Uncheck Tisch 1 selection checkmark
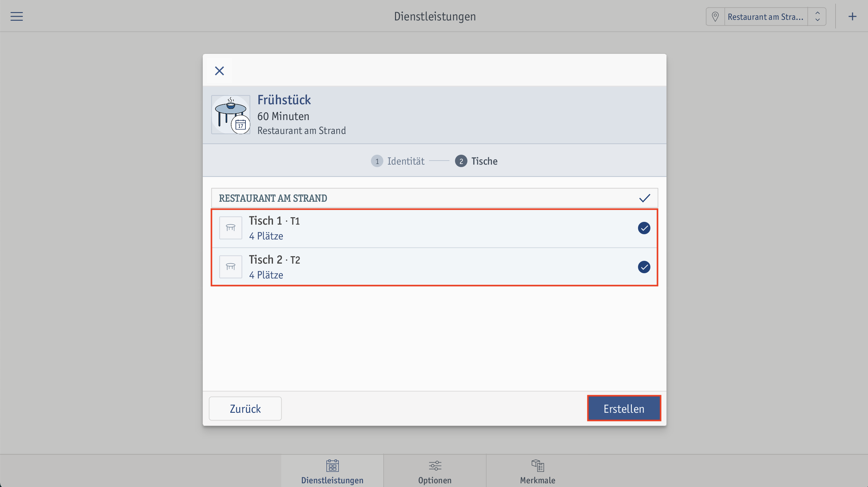The image size is (868, 487). tap(644, 228)
